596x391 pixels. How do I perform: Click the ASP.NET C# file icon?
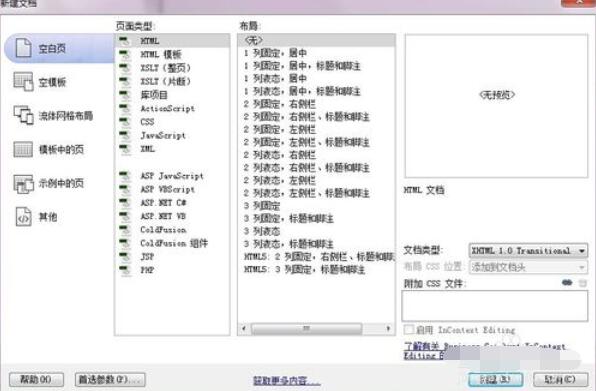(125, 203)
